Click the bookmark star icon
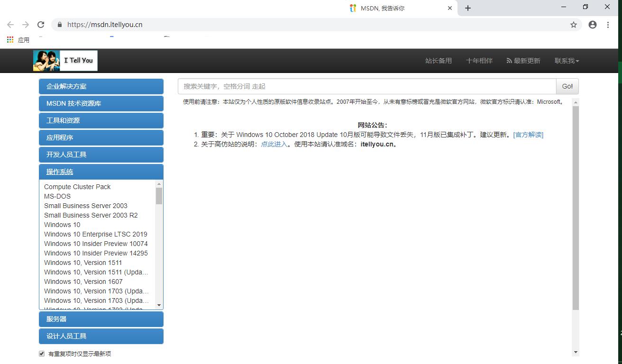This screenshot has width=622, height=364. click(x=573, y=24)
